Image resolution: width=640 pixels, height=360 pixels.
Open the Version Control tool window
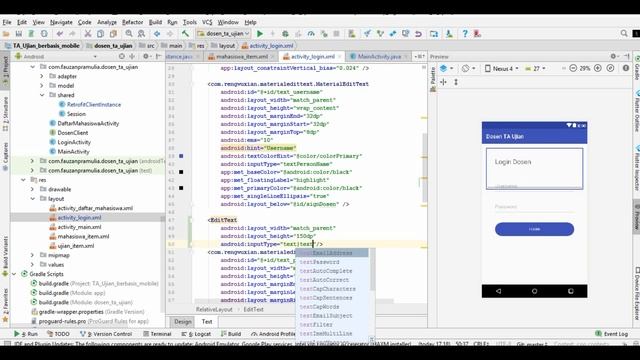106,334
